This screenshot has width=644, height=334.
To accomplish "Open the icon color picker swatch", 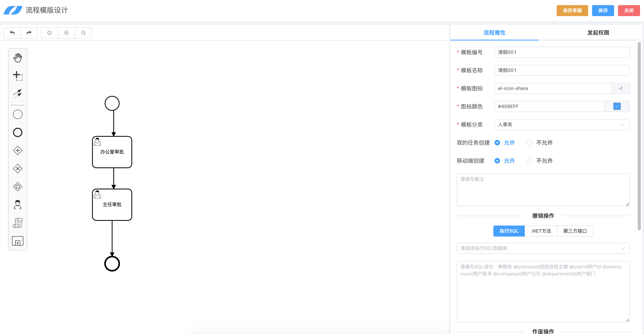I will coord(617,106).
